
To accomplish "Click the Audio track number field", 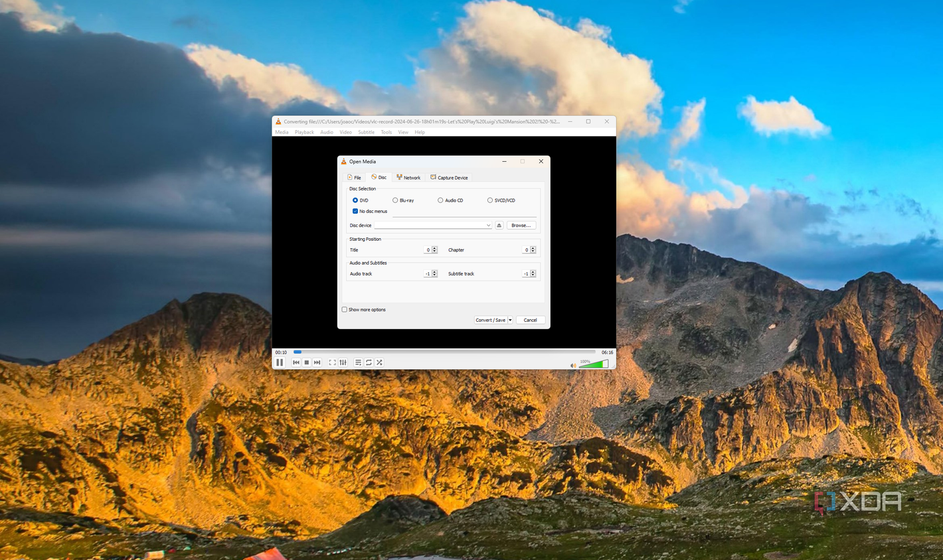I will point(427,273).
